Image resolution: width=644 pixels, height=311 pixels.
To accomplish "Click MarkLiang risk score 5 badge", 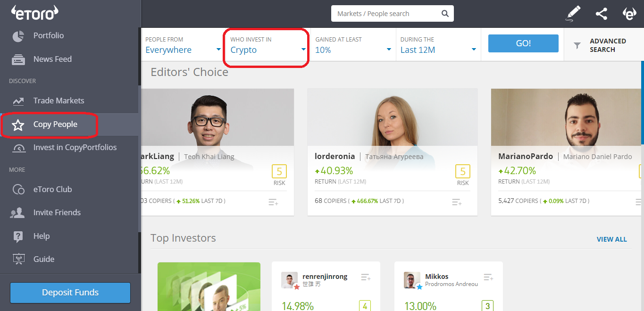I will tap(279, 171).
